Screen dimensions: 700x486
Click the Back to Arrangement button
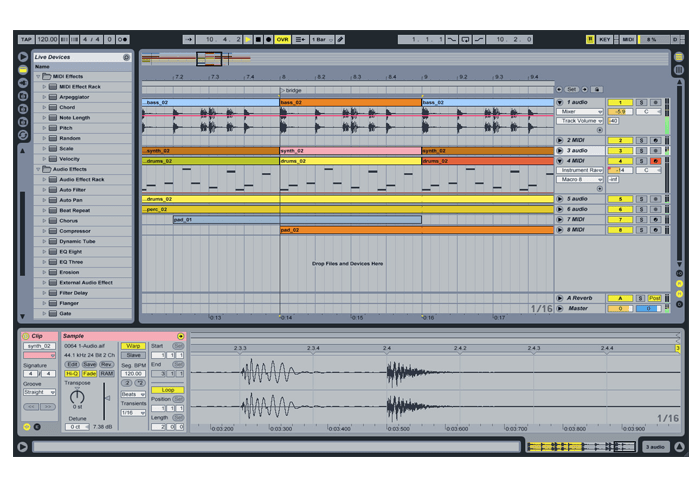pyautogui.click(x=300, y=39)
